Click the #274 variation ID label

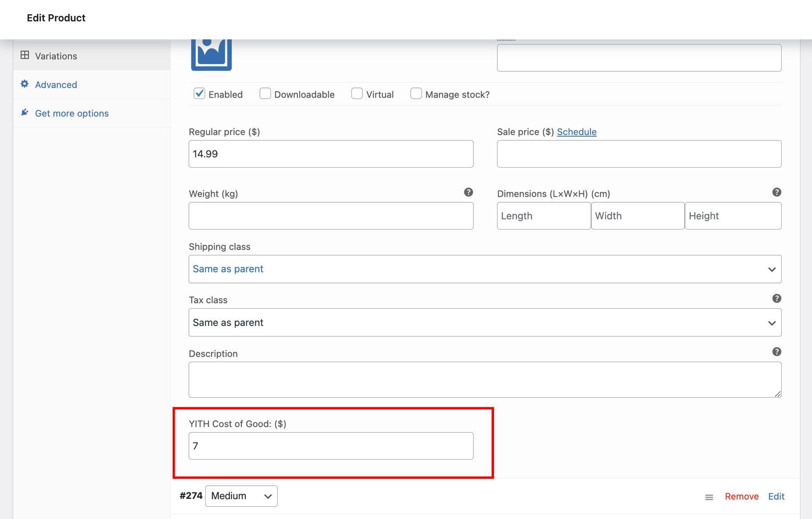[x=191, y=496]
